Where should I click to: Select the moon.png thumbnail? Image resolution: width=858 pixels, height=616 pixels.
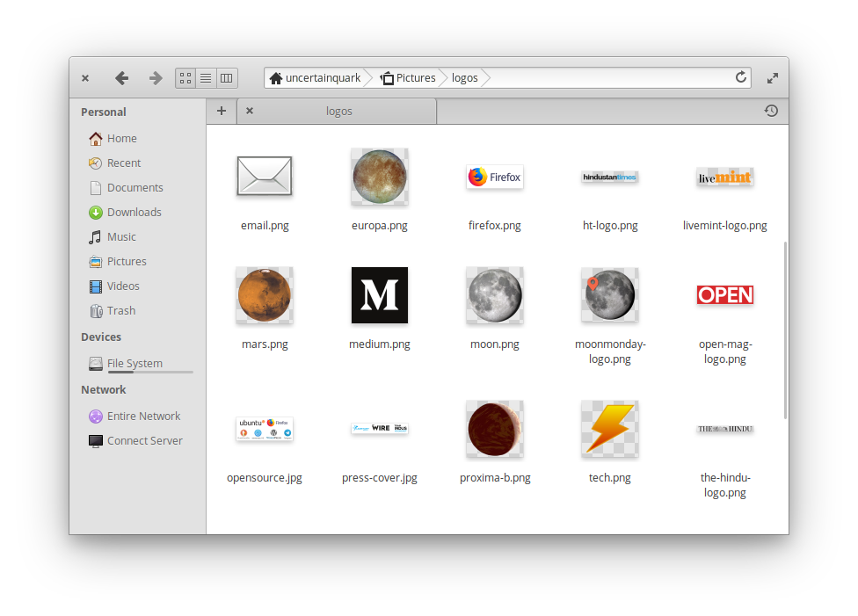point(495,295)
